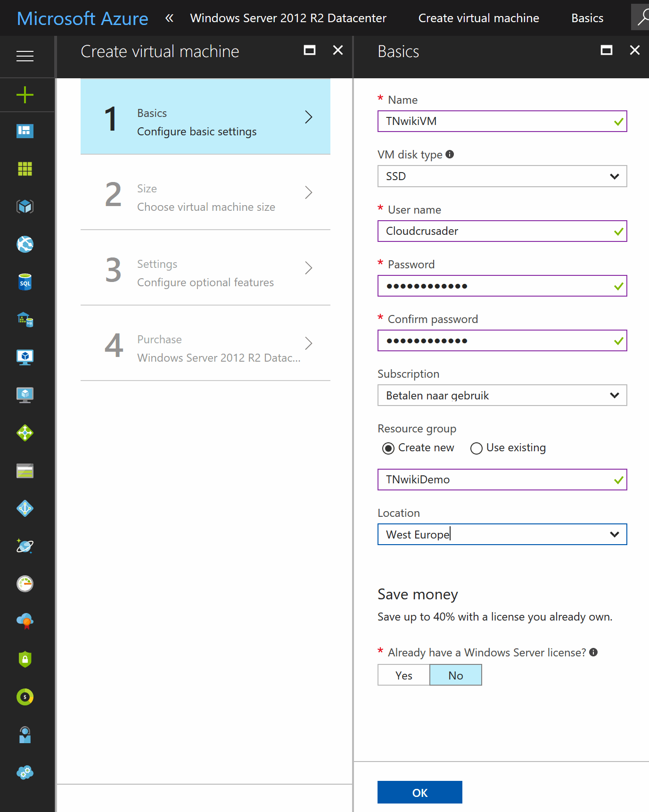649x812 pixels.
Task: Click the green plus New resource icon
Action: pos(25,95)
